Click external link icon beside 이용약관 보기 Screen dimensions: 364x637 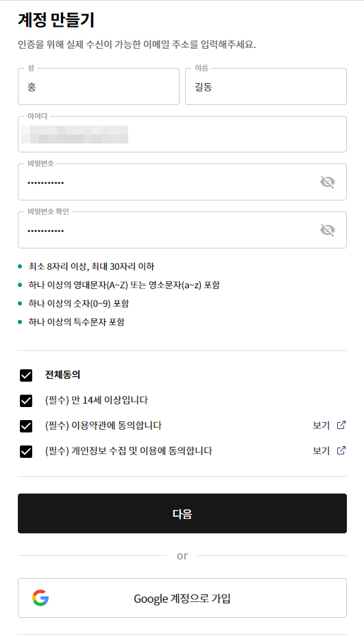coord(341,425)
